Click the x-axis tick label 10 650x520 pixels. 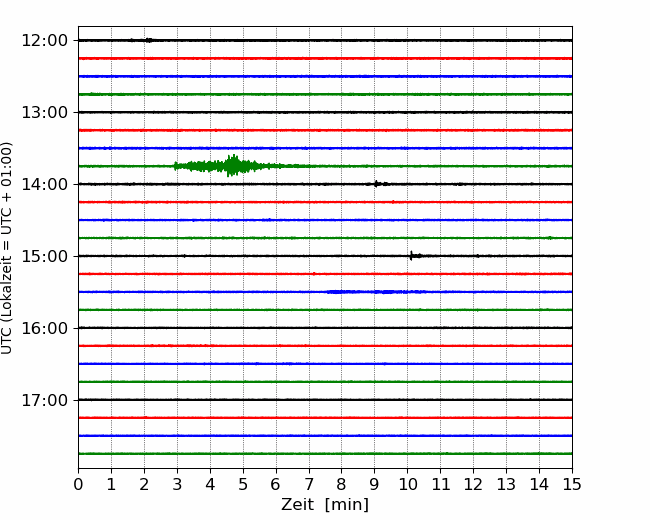point(407,484)
